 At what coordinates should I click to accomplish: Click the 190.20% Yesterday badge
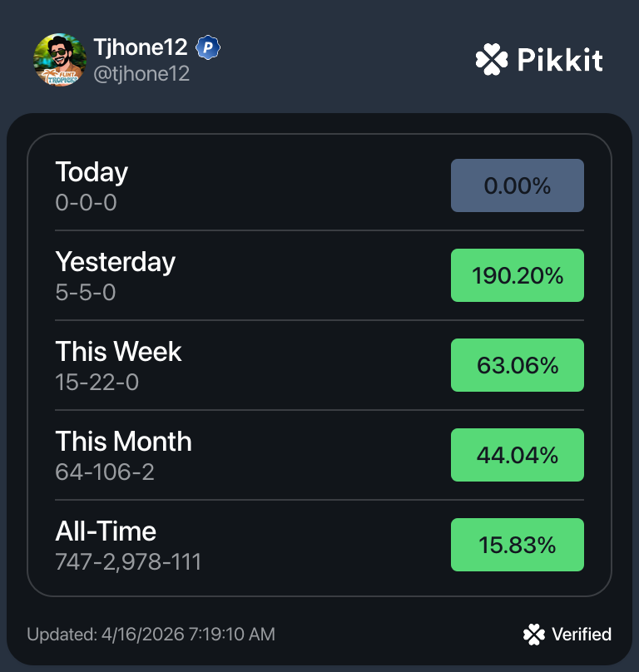517,275
